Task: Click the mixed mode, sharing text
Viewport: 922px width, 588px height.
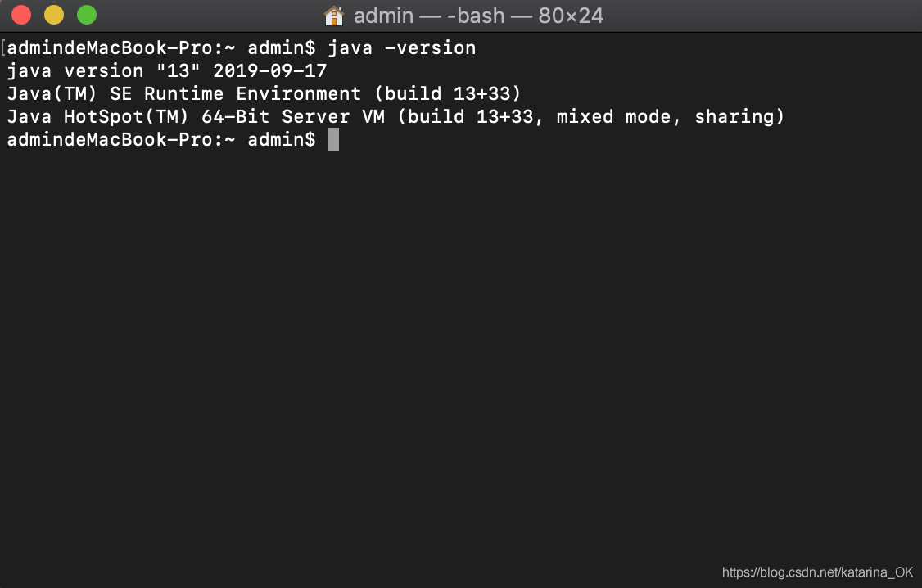Action: (x=671, y=116)
